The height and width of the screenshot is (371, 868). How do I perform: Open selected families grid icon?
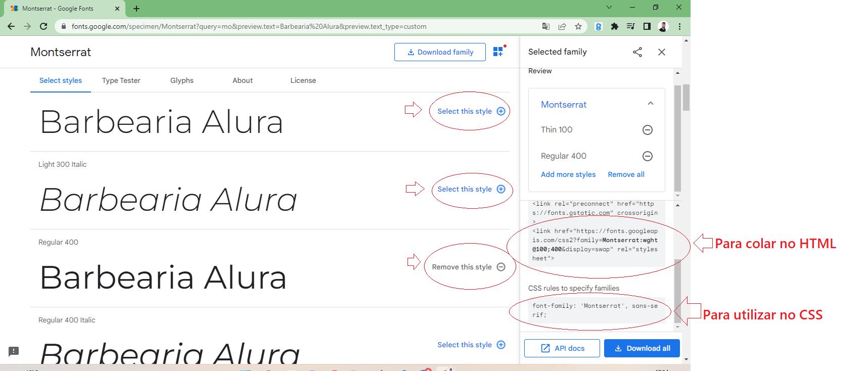[x=499, y=51]
